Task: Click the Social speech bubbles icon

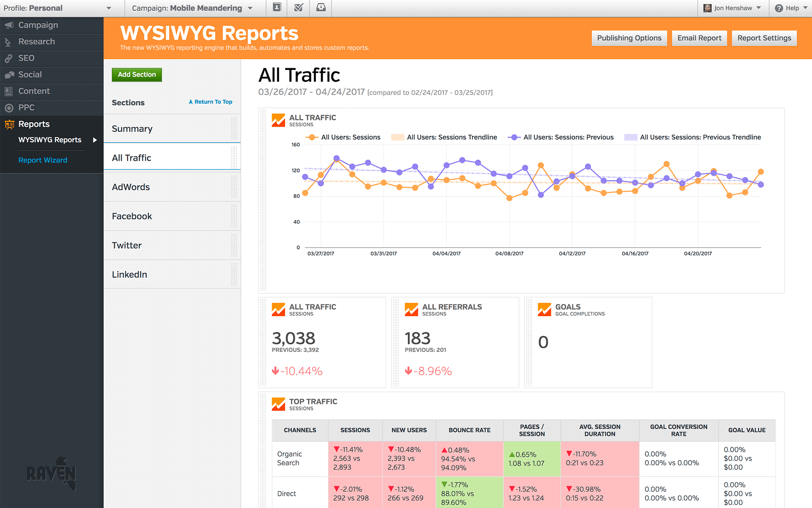Action: pyautogui.click(x=9, y=75)
